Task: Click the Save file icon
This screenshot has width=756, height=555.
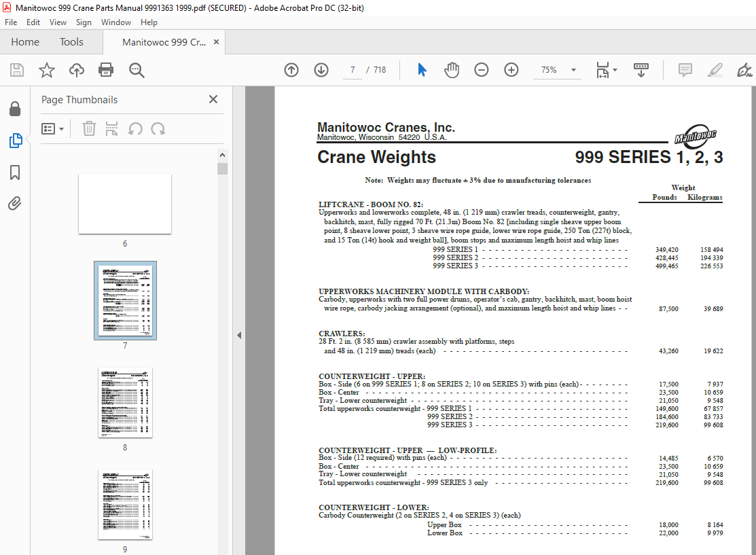Action: (17, 70)
